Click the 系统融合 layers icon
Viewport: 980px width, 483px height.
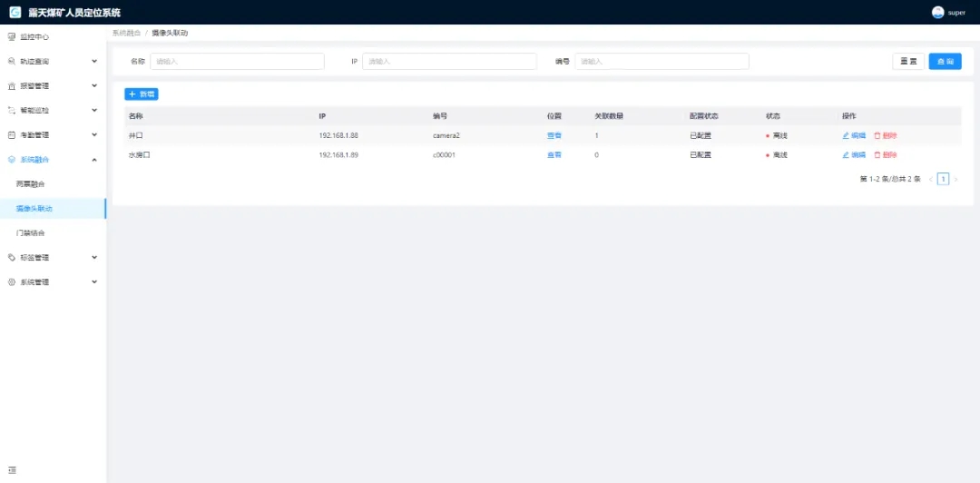tap(11, 160)
